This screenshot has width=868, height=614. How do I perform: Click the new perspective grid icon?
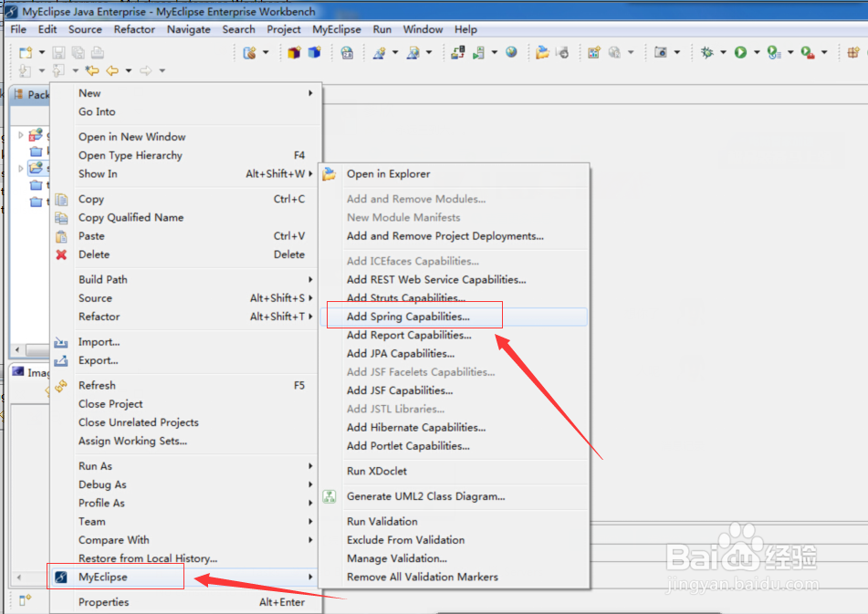coord(853,53)
